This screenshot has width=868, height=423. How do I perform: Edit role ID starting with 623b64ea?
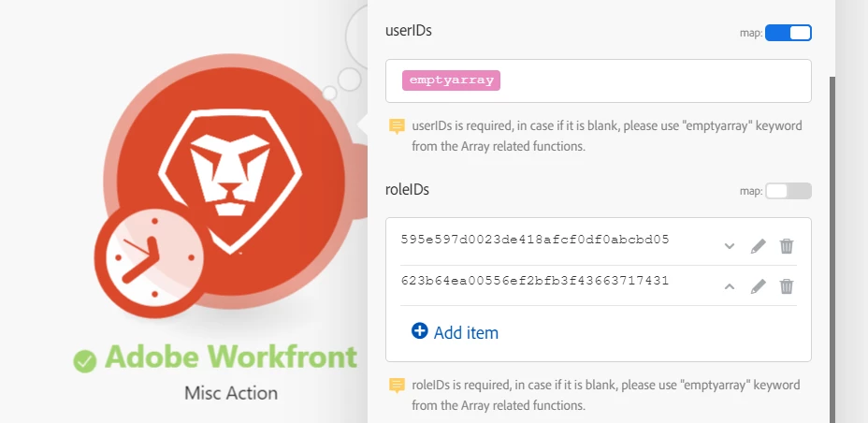coord(758,286)
